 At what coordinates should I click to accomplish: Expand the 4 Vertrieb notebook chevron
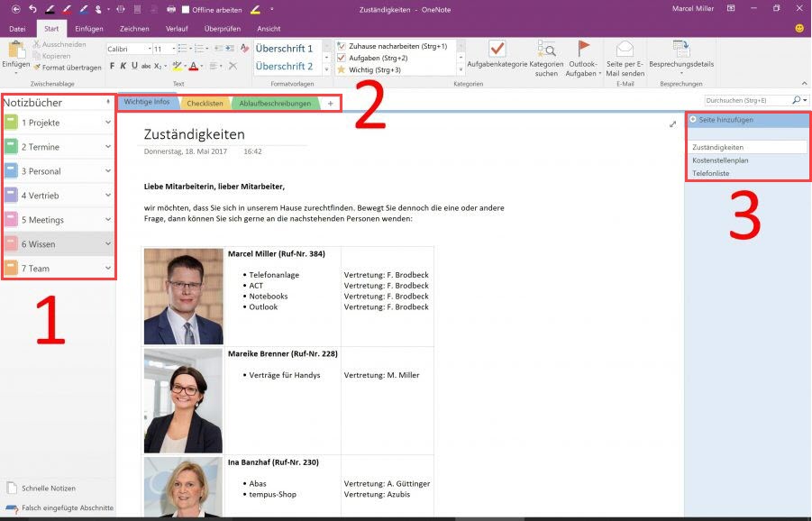108,196
